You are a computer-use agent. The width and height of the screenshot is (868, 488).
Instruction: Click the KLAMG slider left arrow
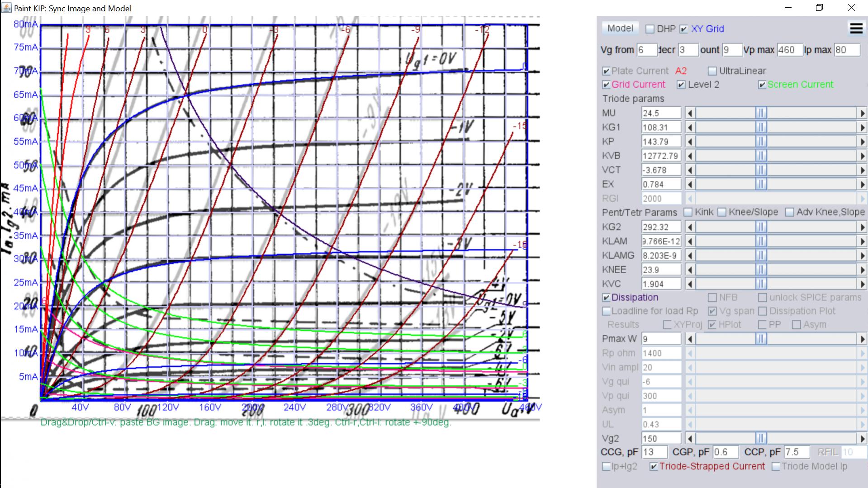pos(690,256)
